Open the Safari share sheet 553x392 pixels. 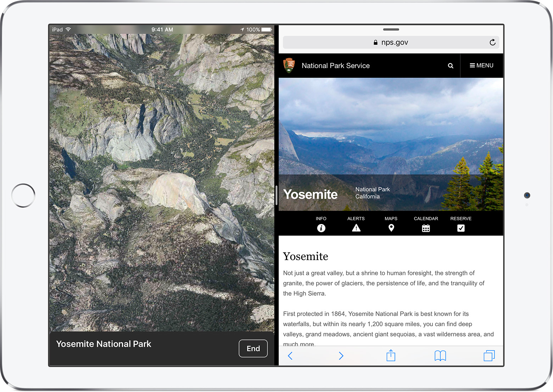coord(391,355)
